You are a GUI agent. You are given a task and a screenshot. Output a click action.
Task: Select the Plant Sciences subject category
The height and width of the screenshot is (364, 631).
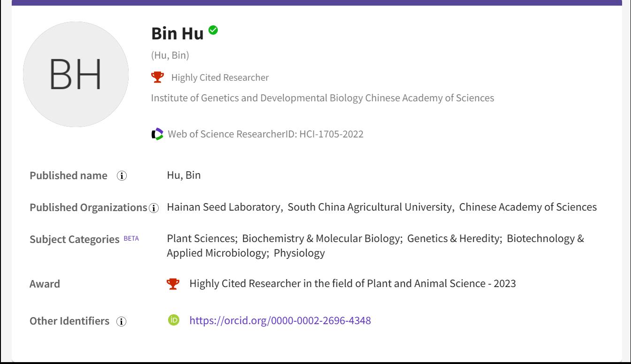(x=201, y=238)
